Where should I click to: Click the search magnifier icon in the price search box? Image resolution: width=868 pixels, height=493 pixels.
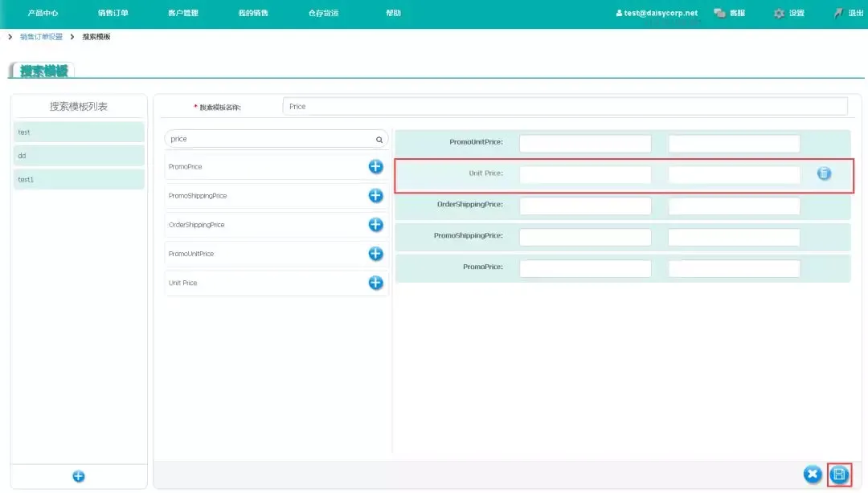click(x=379, y=140)
